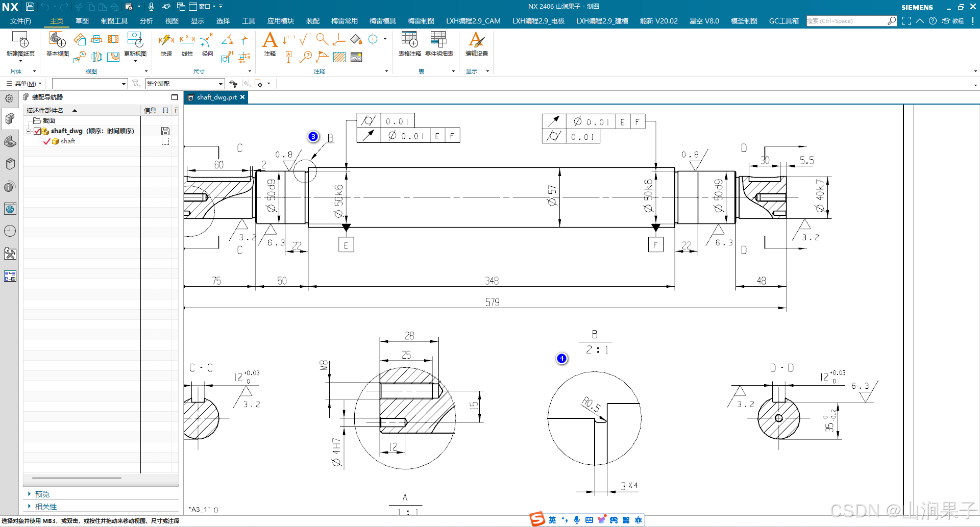980x527 pixels.
Task: Expand the 注释 group options arrow
Action: 386,71
